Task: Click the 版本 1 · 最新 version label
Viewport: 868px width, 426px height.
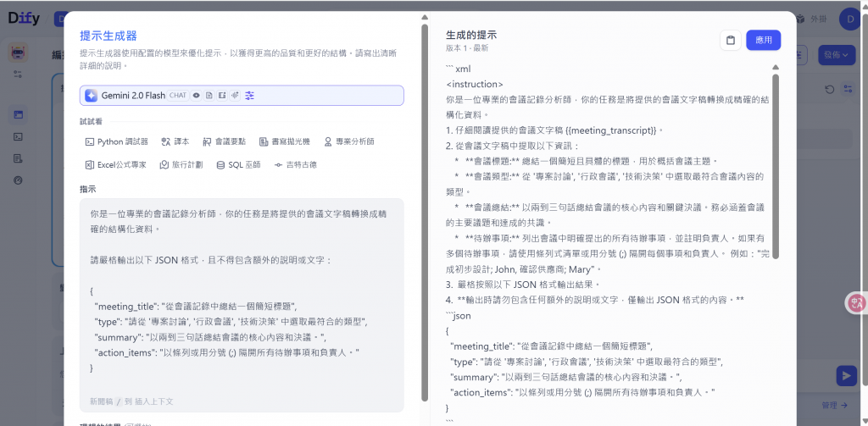Action: (x=467, y=48)
